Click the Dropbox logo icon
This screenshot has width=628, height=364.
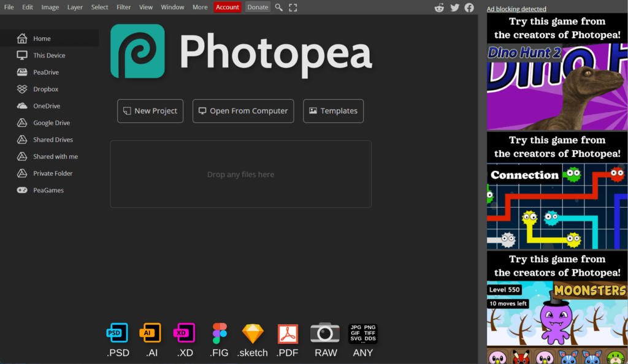pyautogui.click(x=22, y=89)
